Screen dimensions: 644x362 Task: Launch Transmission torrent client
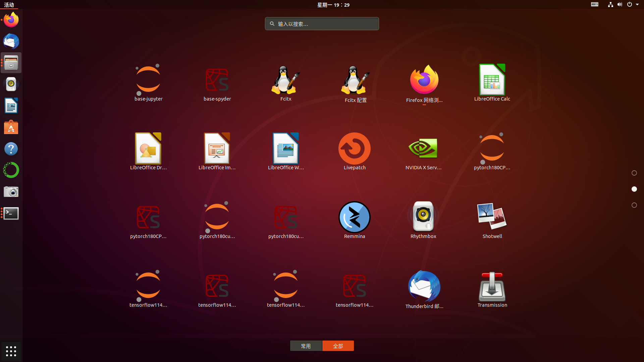[x=492, y=289]
